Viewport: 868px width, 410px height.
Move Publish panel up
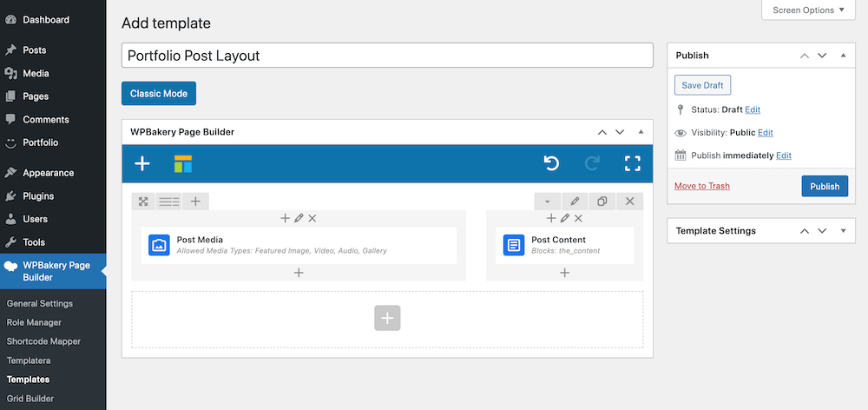(x=805, y=56)
